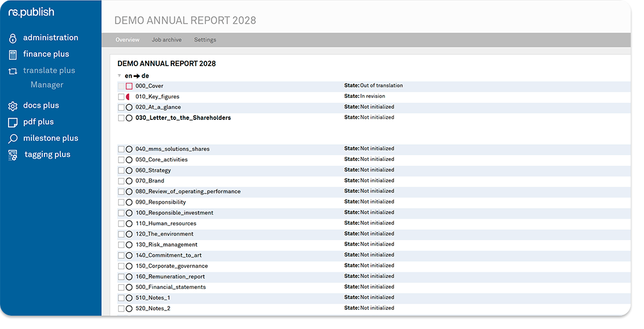The image size is (644, 329).
Task: Click the half-red status circle for 010_Key_figures
Action: (128, 97)
